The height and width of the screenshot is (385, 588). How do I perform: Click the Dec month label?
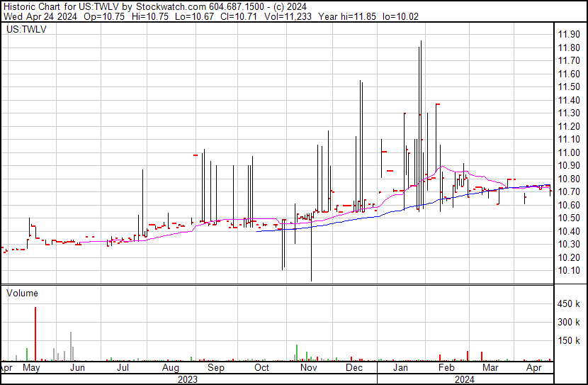click(x=354, y=368)
